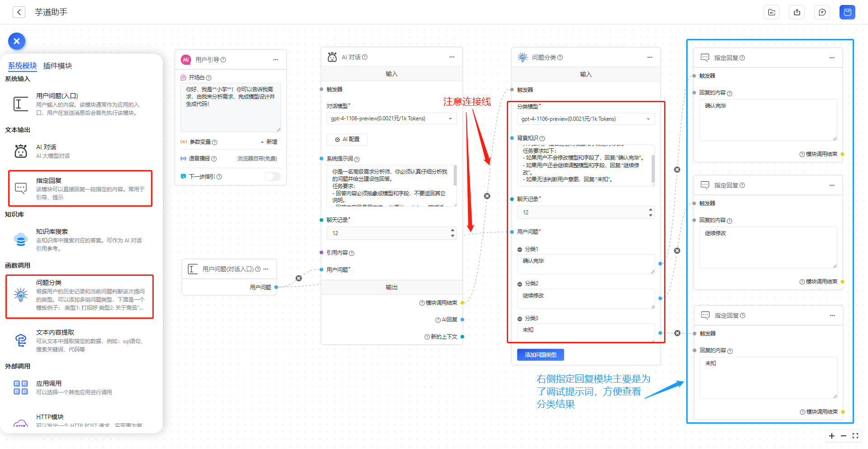Image resolution: width=868 pixels, height=449 pixels.
Task: Open more menu of 用户引导 node
Action: pyautogui.click(x=276, y=60)
